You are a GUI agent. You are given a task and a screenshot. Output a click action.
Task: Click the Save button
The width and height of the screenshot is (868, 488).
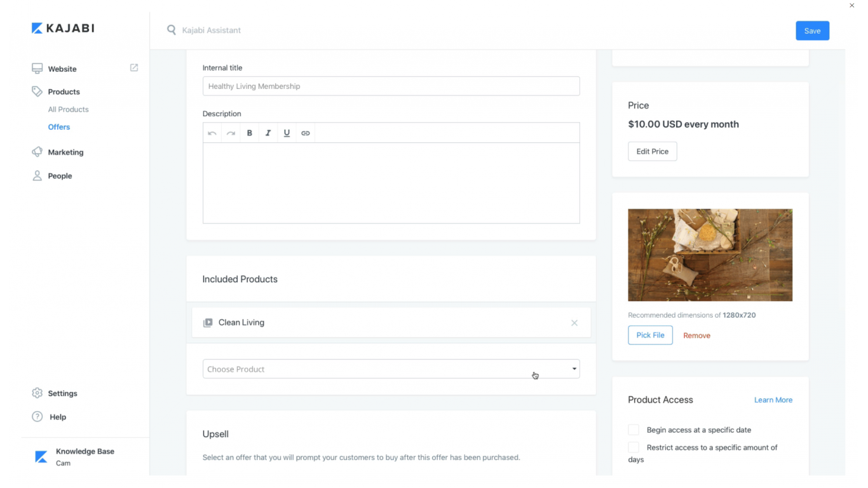[x=812, y=30]
